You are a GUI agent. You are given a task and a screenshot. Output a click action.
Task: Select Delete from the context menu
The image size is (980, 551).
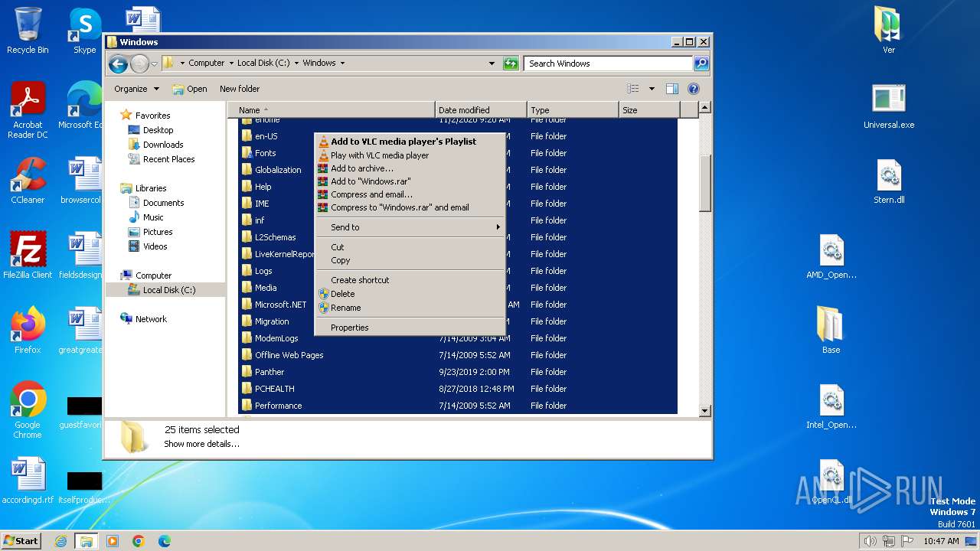[x=410, y=294]
